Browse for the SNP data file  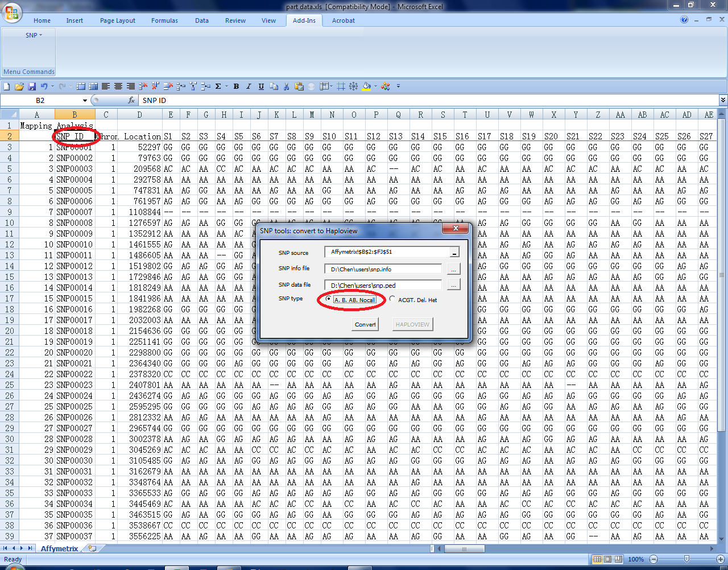click(453, 284)
